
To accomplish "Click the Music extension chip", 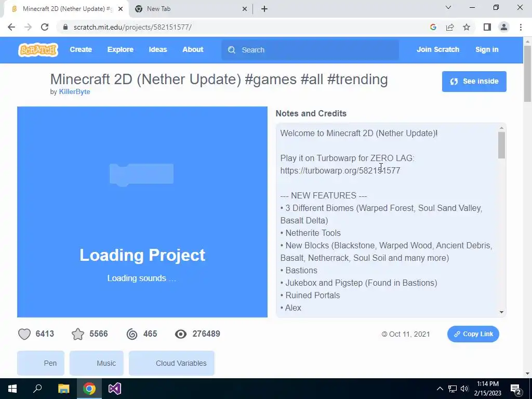I will [97, 363].
